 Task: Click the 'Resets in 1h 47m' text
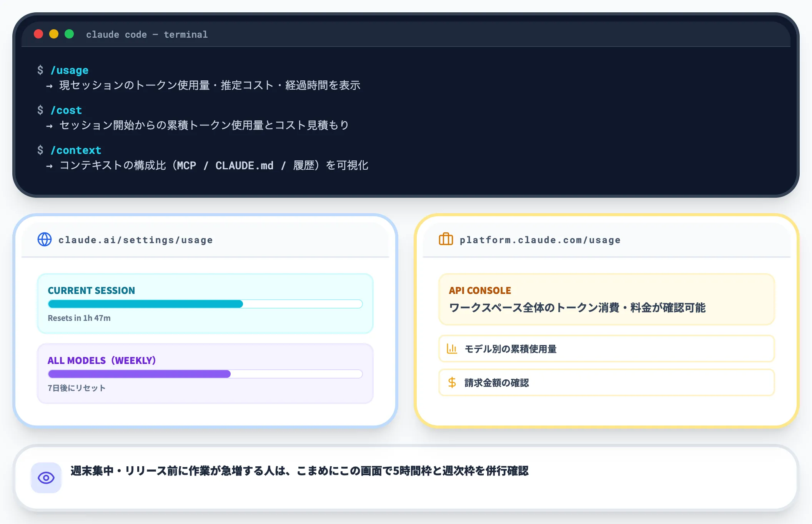[x=79, y=318]
